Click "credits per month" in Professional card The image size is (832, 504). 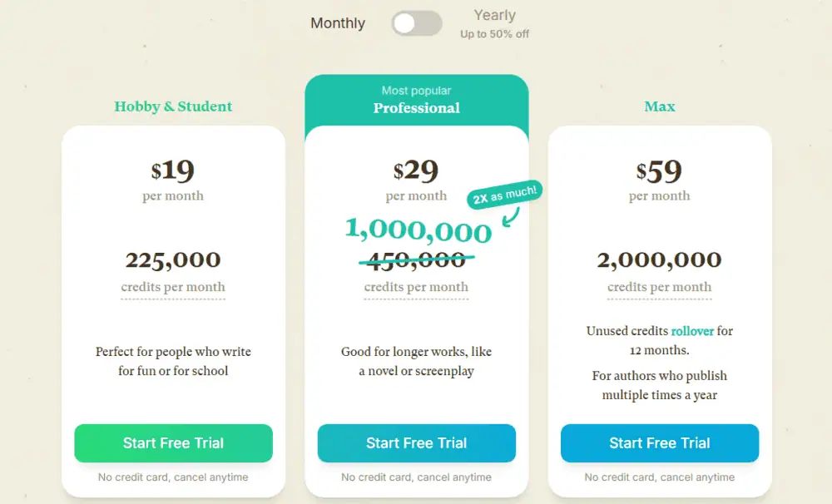point(416,287)
